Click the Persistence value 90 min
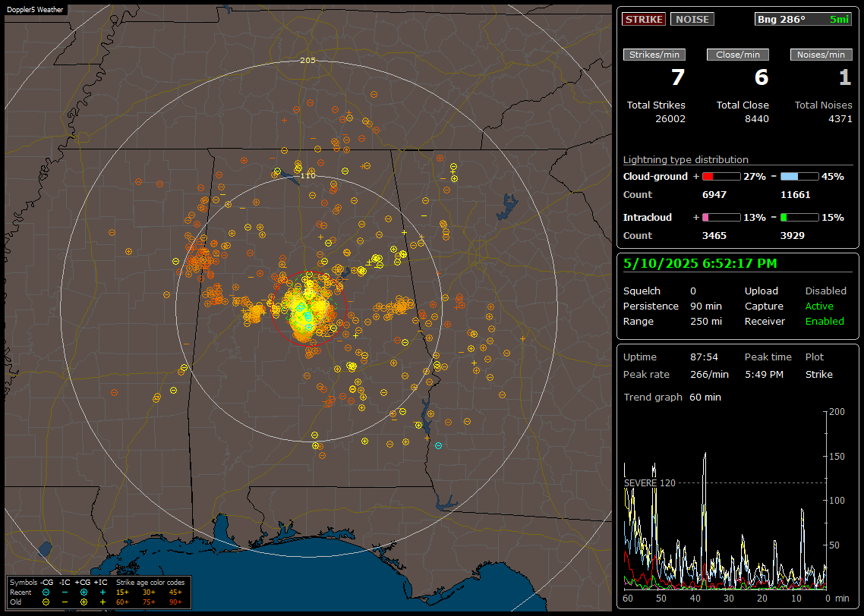The height and width of the screenshot is (616, 864). point(706,306)
